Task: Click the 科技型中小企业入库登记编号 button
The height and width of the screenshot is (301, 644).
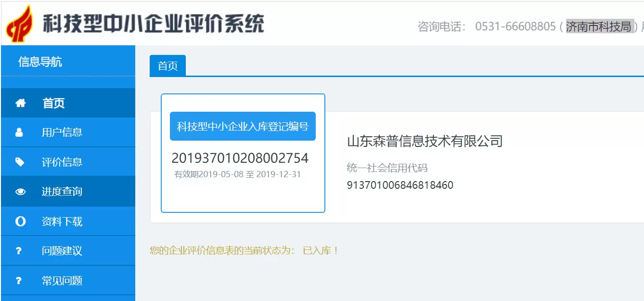Action: click(243, 127)
